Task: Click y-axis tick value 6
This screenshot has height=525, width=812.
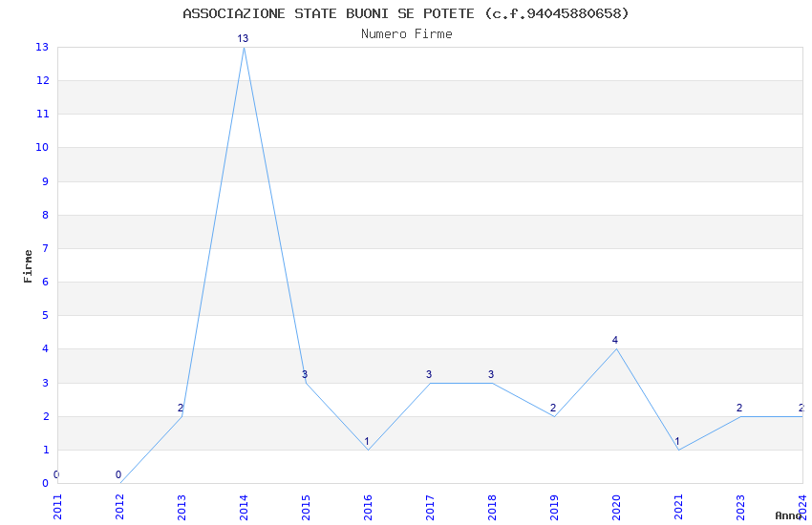Action: 46,282
